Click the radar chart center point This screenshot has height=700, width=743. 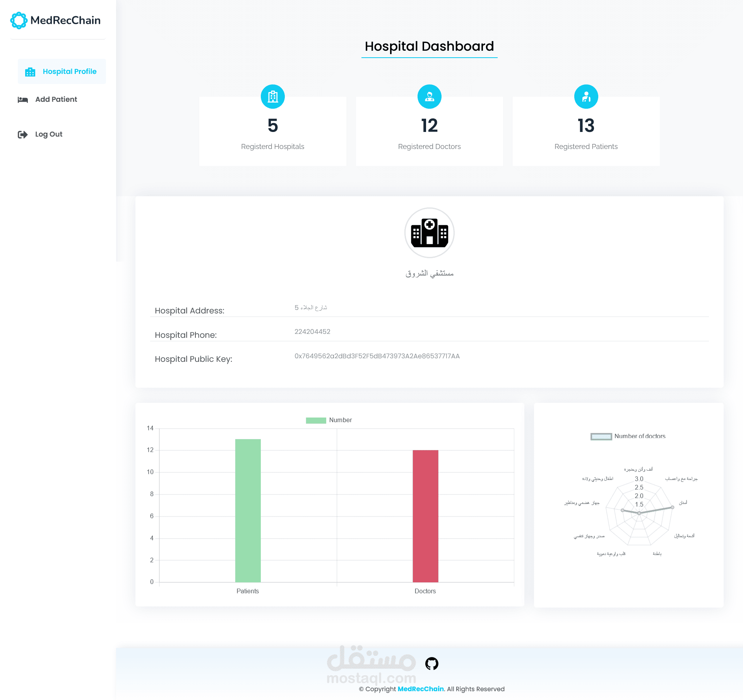point(639,513)
